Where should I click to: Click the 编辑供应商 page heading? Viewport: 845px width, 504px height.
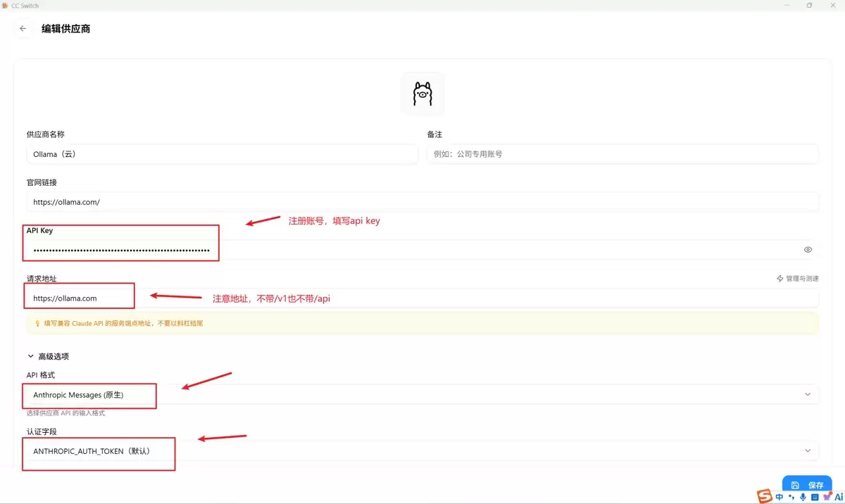[65, 29]
